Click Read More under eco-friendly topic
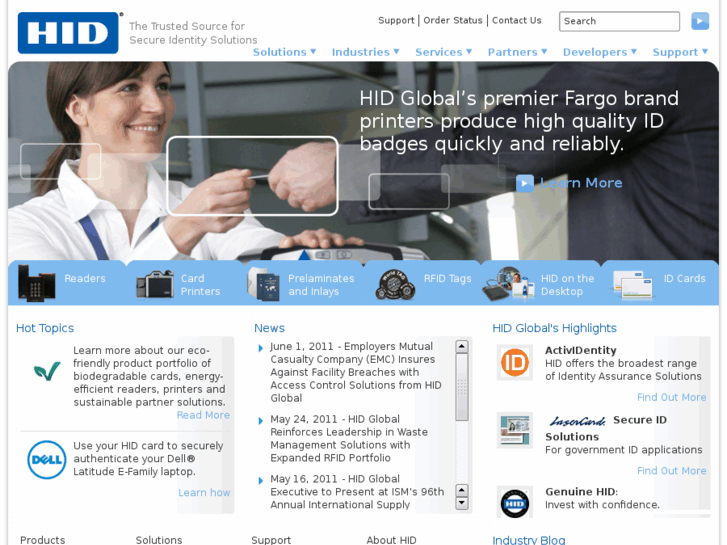 203,415
